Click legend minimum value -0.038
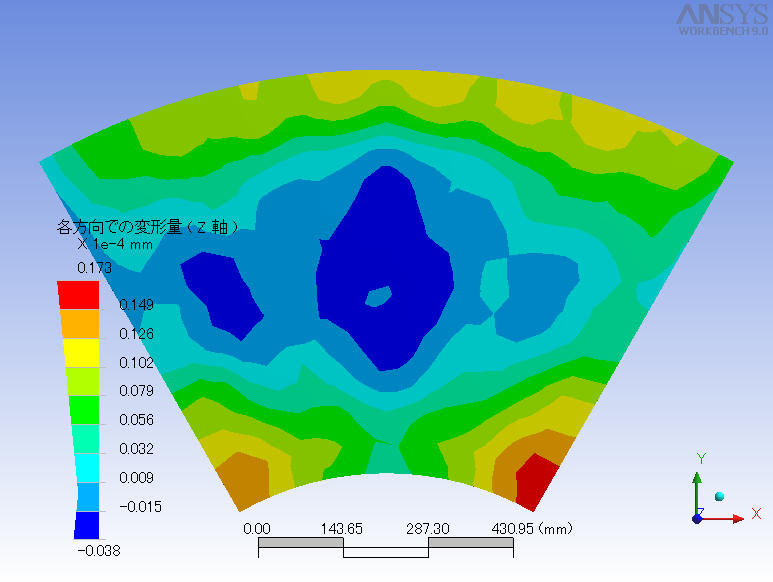773x582 pixels. coord(99,551)
